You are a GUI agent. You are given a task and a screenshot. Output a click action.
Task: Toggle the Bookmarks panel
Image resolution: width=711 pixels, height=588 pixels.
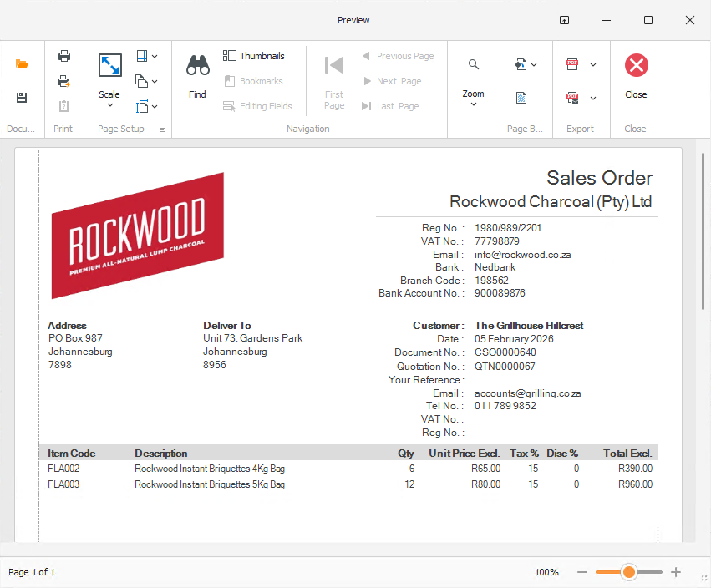click(253, 81)
